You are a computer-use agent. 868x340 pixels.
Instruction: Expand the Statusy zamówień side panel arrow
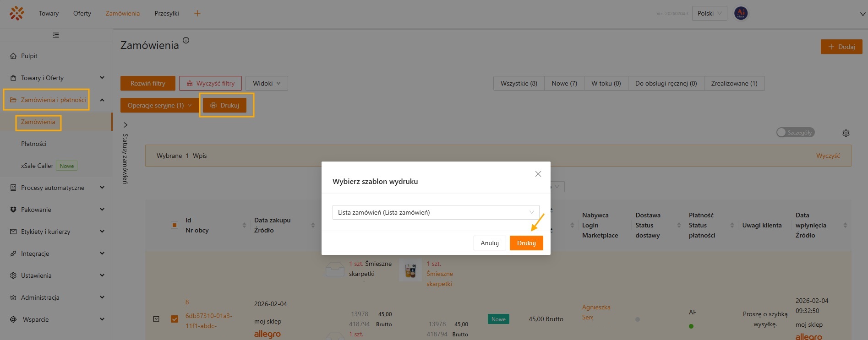coord(126,125)
